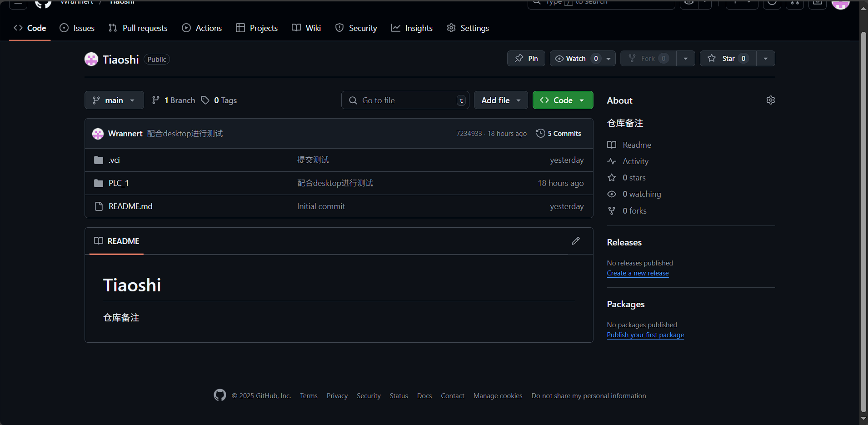868x425 pixels.
Task: Open the .vci folder
Action: click(x=114, y=160)
